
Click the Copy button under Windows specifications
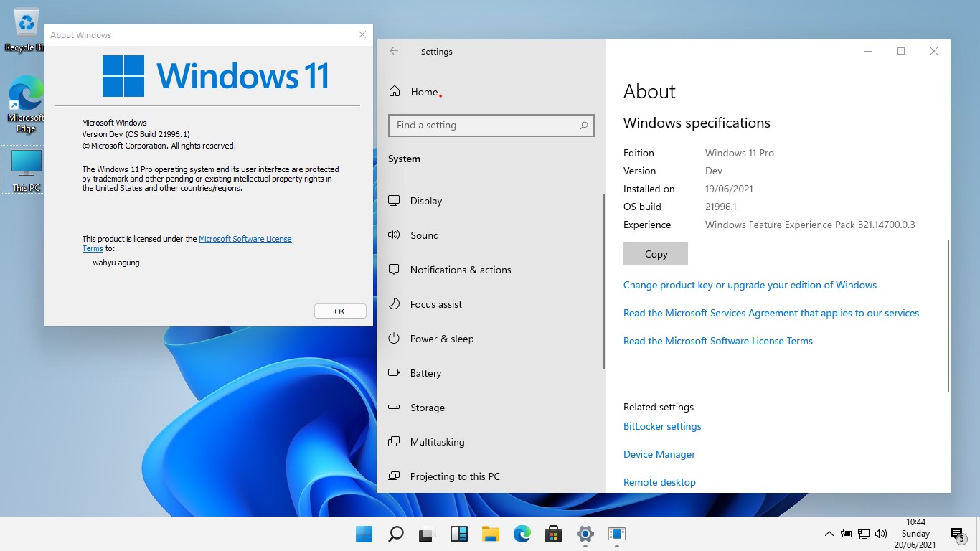[656, 253]
